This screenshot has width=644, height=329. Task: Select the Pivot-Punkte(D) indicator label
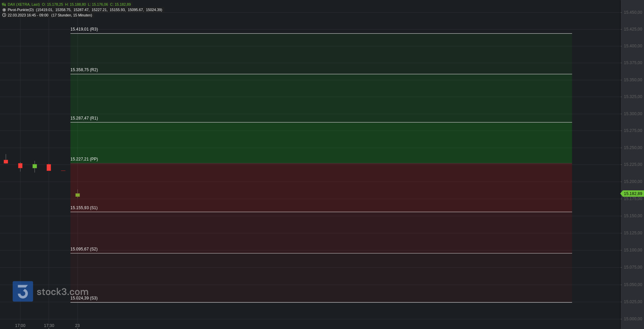pos(21,10)
